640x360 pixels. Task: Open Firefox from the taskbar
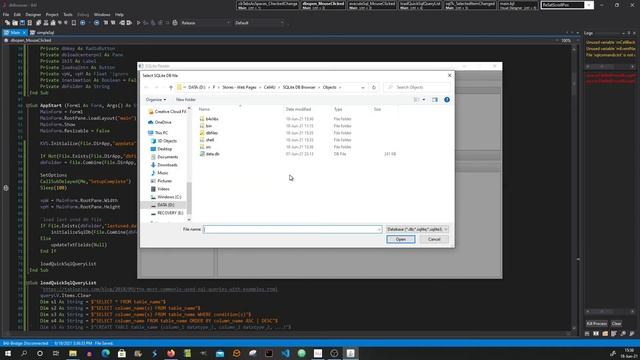pyautogui.click(x=171, y=353)
